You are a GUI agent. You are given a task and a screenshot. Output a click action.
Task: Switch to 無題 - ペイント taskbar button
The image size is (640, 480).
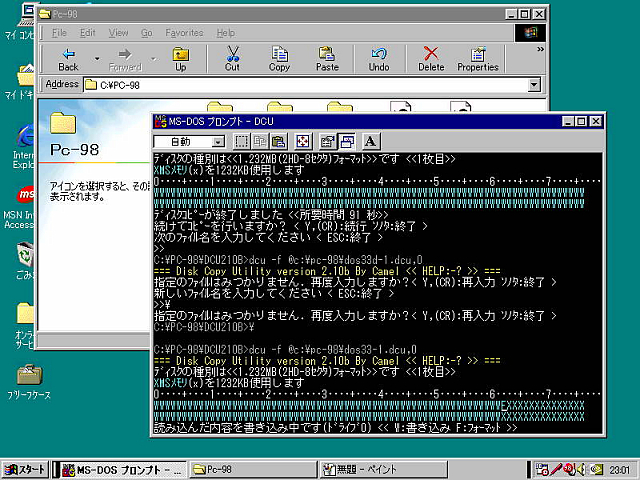[x=383, y=470]
